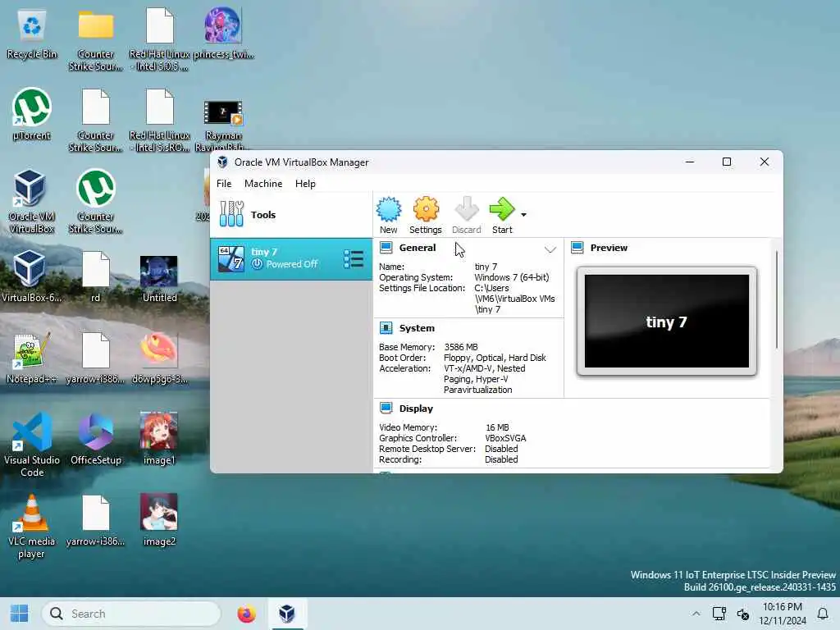This screenshot has width=840, height=630.
Task: Click the 'Floppy, Optical, Hard Disk' boot order
Action: tap(495, 358)
